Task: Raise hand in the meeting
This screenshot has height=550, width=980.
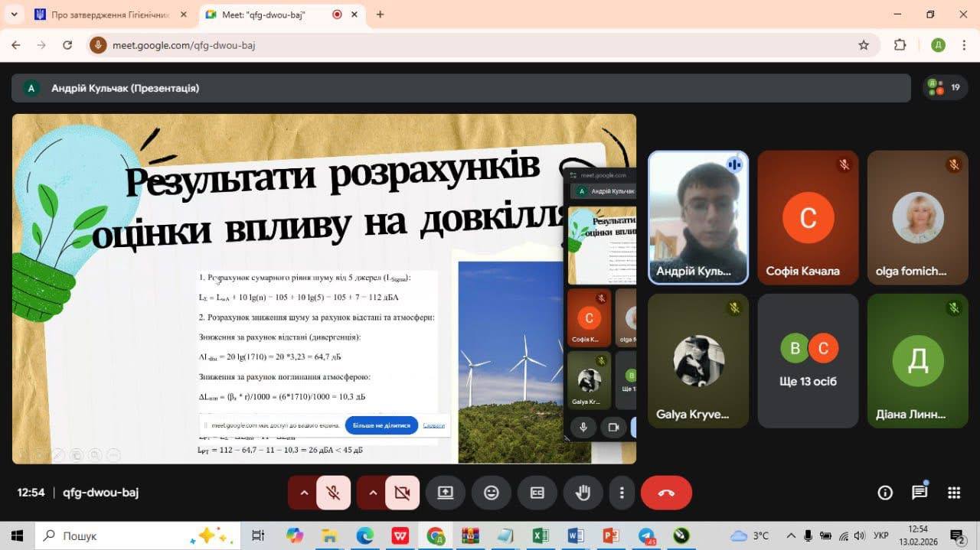Action: point(583,493)
